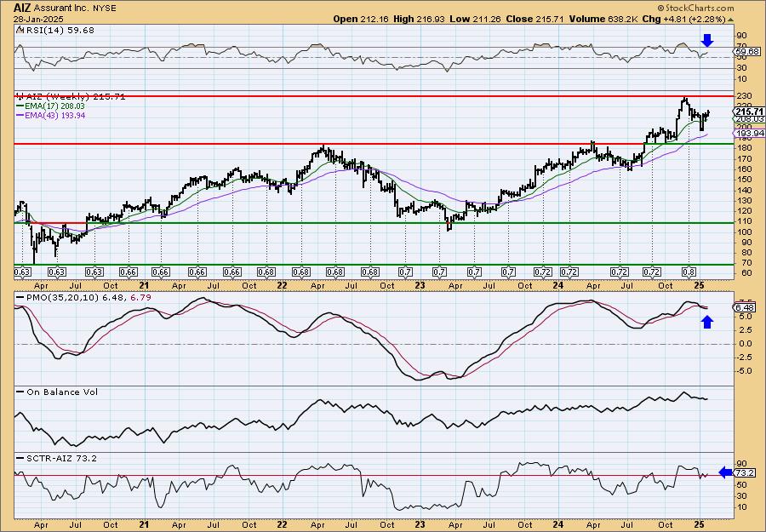Viewport: 766px width, 532px height.
Task: Click the 59.68 RSI value tag on right axis
Action: click(747, 52)
